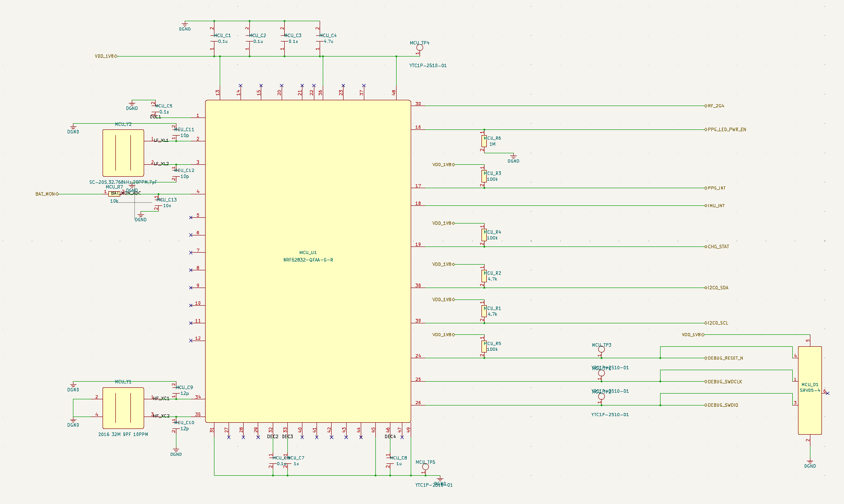Click the 2016 32M 9PF 10PPM value text

click(123, 435)
